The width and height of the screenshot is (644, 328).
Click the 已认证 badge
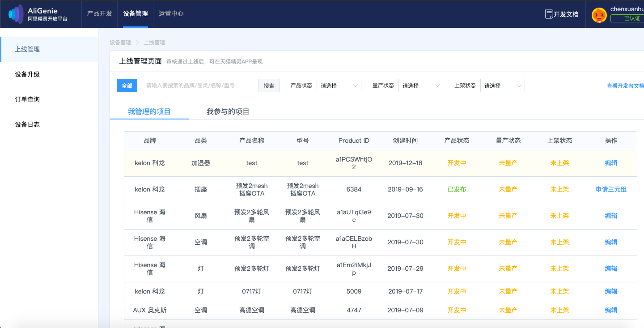(627, 18)
